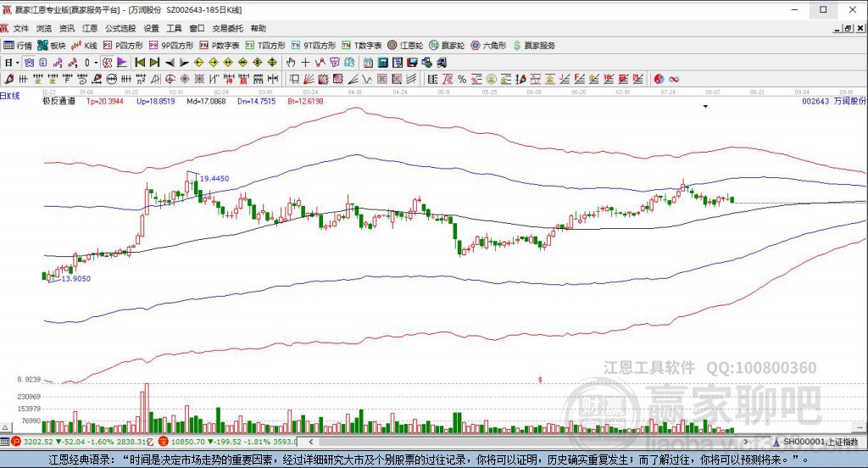Click the Up=18.8519 indicator value
This screenshot has width=868, height=468.
[x=156, y=102]
